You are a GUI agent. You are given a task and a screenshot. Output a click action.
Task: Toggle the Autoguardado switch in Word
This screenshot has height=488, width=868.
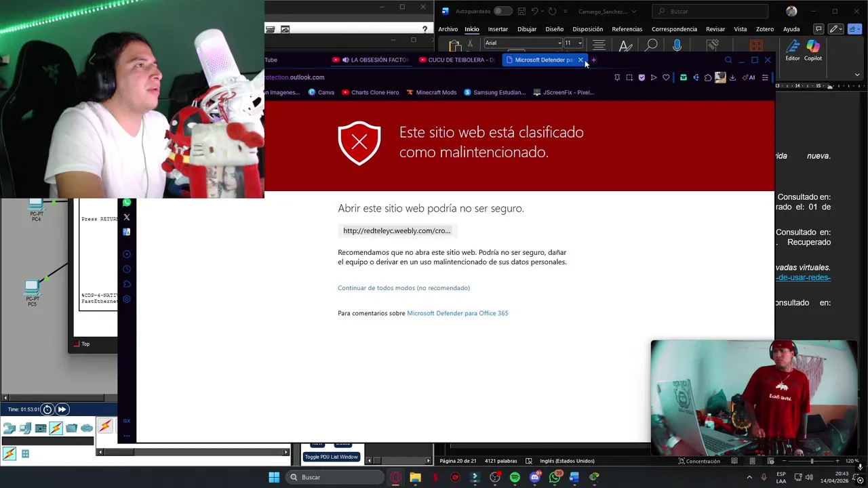point(502,11)
